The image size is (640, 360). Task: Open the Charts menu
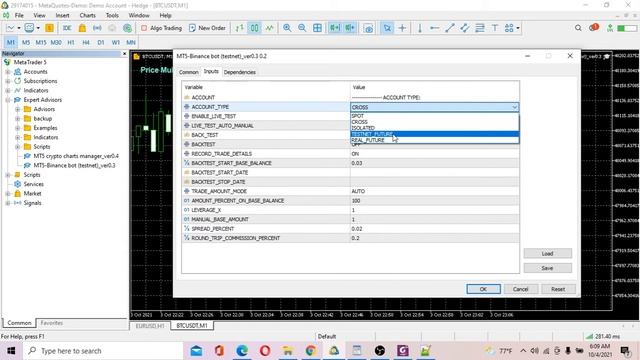[87, 16]
